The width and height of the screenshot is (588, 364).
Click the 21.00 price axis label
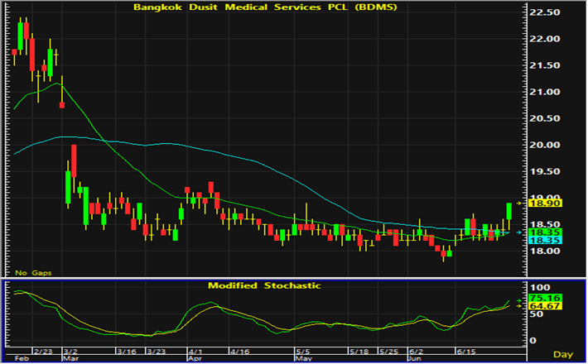click(x=544, y=92)
